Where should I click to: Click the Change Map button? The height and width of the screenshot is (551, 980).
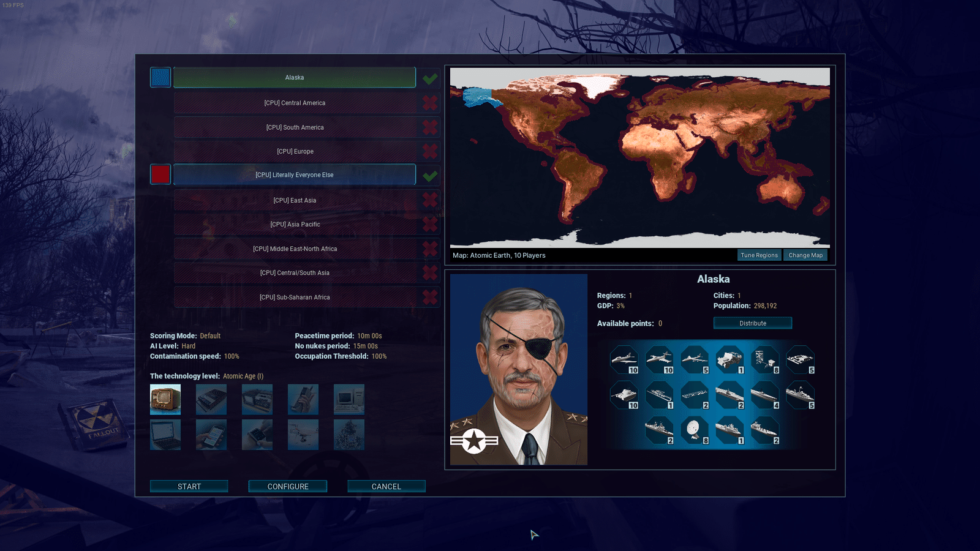[805, 255]
